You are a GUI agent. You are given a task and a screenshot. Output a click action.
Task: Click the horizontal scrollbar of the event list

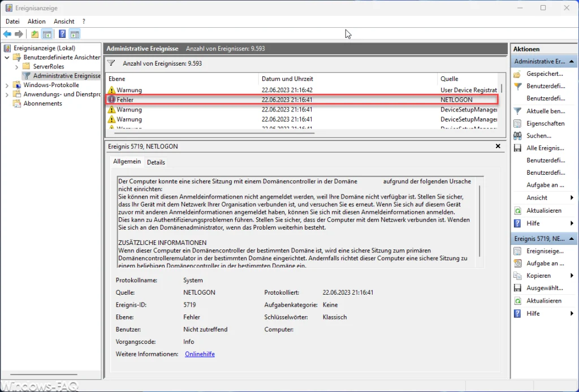(215, 132)
